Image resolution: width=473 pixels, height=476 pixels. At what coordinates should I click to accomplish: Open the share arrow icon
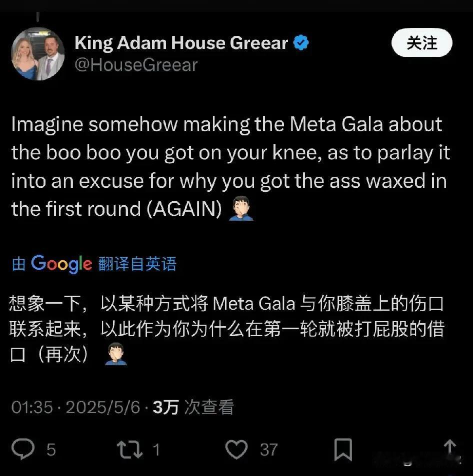click(450, 450)
